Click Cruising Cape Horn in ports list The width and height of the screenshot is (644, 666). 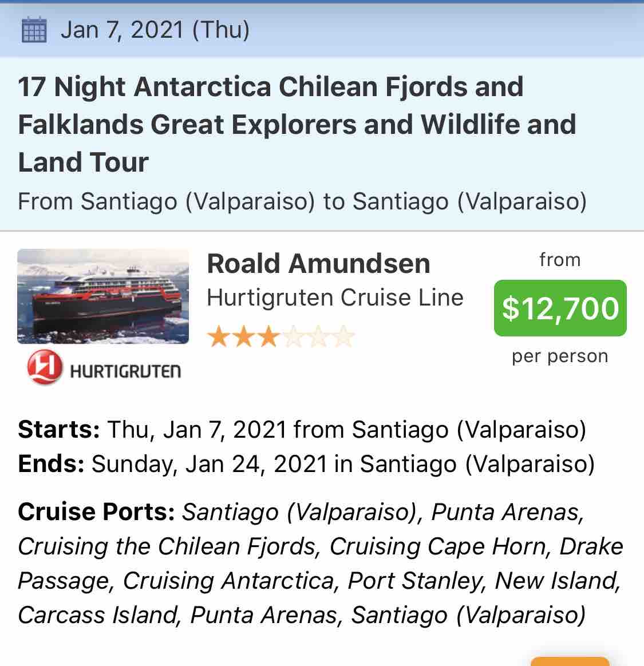[438, 546]
